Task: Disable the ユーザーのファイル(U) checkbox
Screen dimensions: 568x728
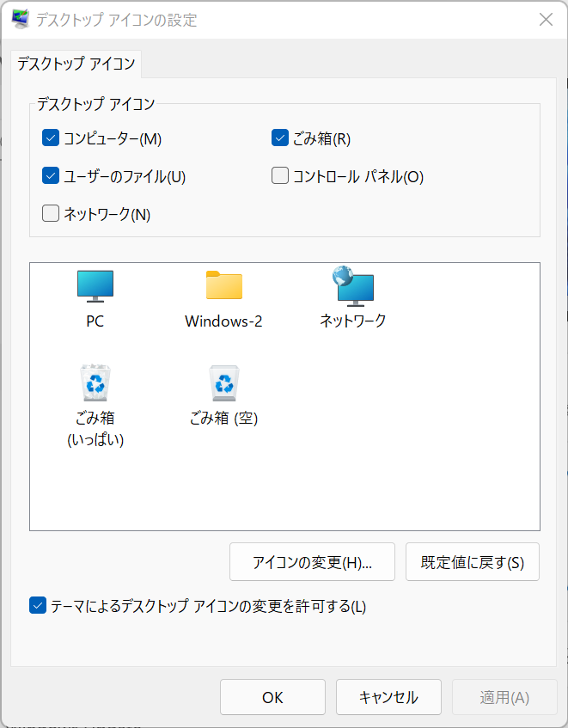Action: pyautogui.click(x=51, y=175)
